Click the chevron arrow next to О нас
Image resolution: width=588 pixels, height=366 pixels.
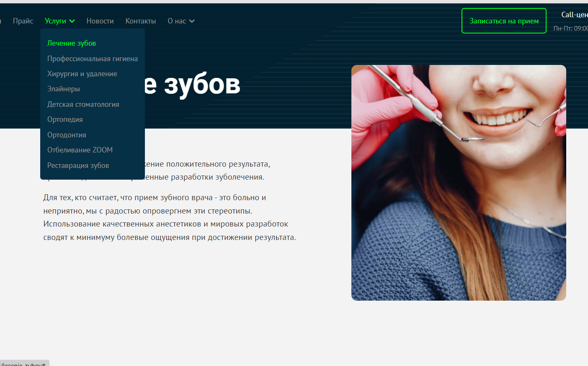(x=192, y=21)
